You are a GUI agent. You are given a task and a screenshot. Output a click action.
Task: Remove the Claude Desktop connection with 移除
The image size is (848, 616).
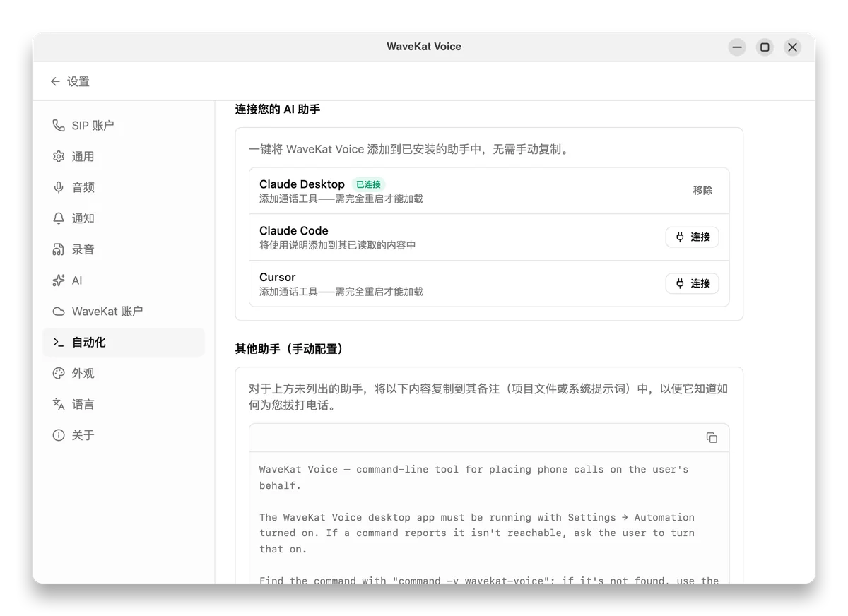[x=702, y=191]
